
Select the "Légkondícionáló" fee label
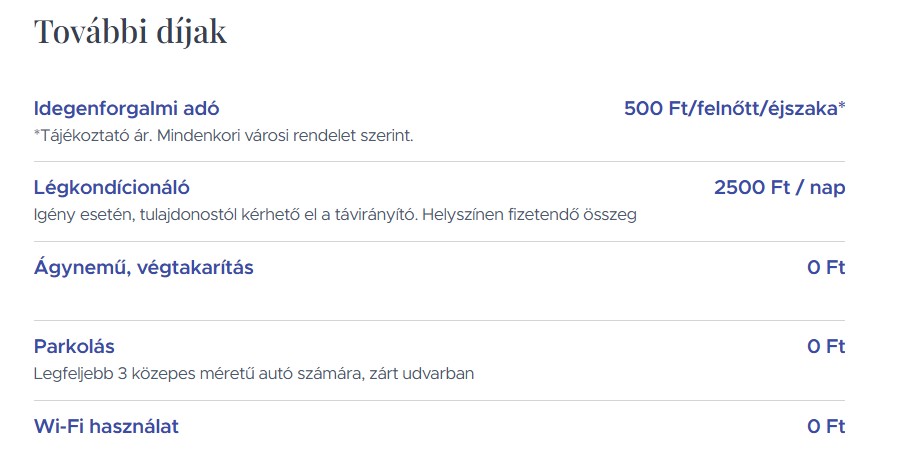111,187
